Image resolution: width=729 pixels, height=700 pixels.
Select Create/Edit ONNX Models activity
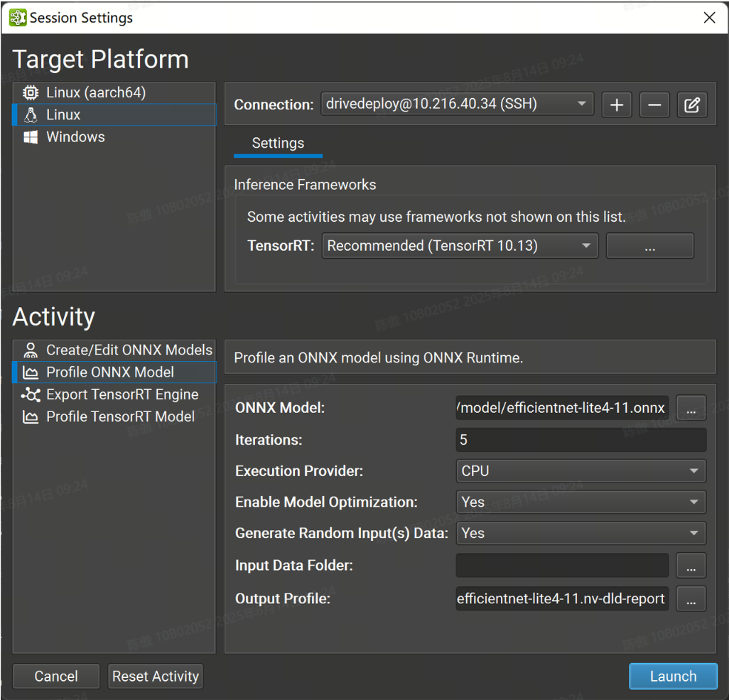tap(114, 350)
